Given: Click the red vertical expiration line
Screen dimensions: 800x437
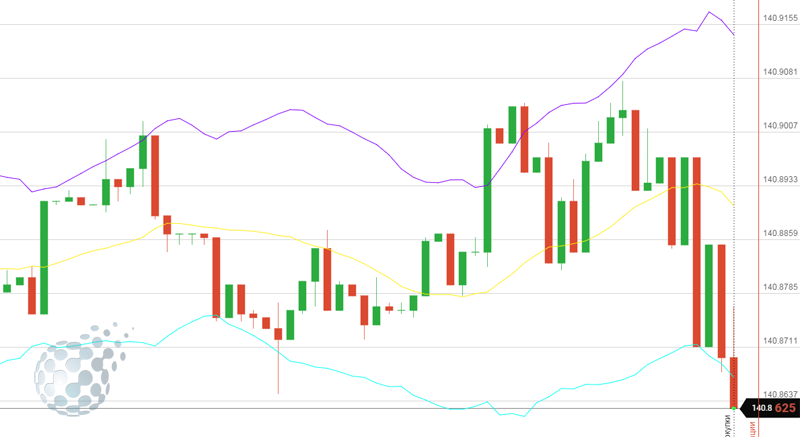Looking at the screenshot, I should click(757, 200).
